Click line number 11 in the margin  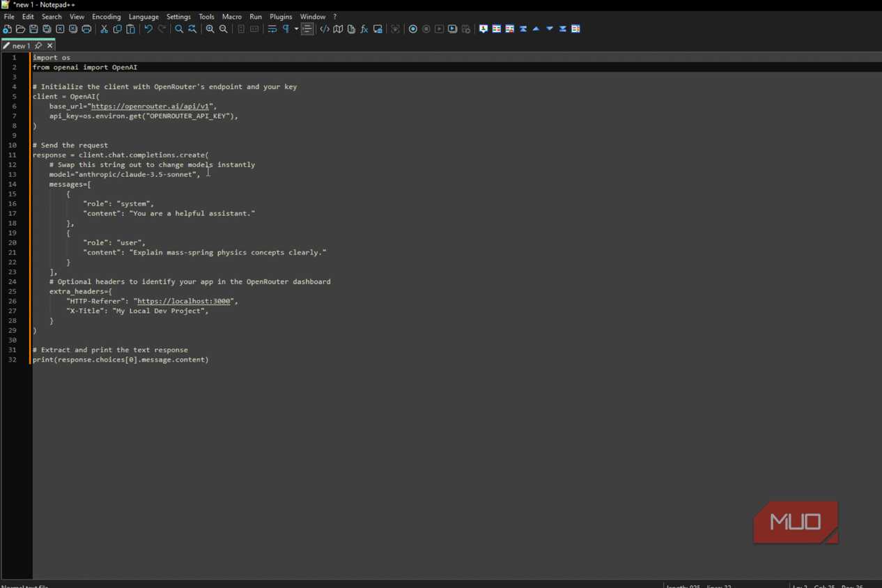(13, 155)
